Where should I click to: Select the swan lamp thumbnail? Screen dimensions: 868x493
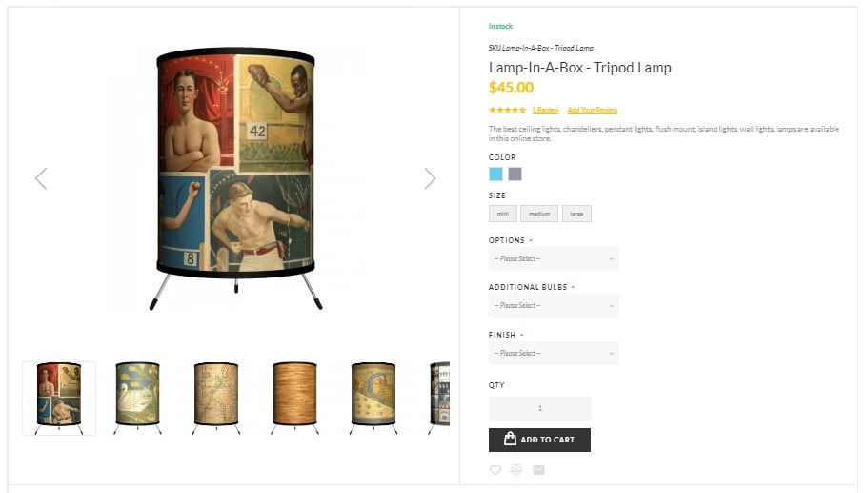tap(138, 399)
